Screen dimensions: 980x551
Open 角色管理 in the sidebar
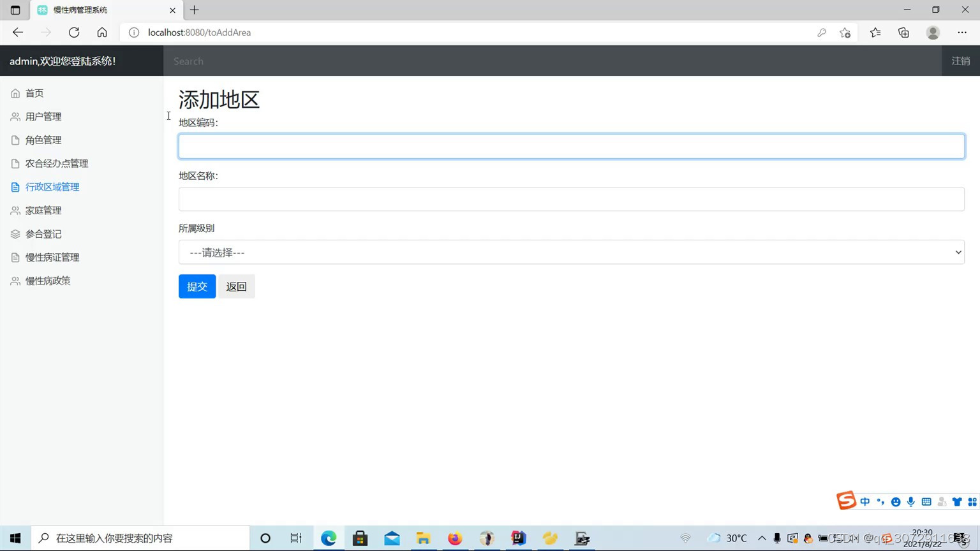tap(43, 140)
